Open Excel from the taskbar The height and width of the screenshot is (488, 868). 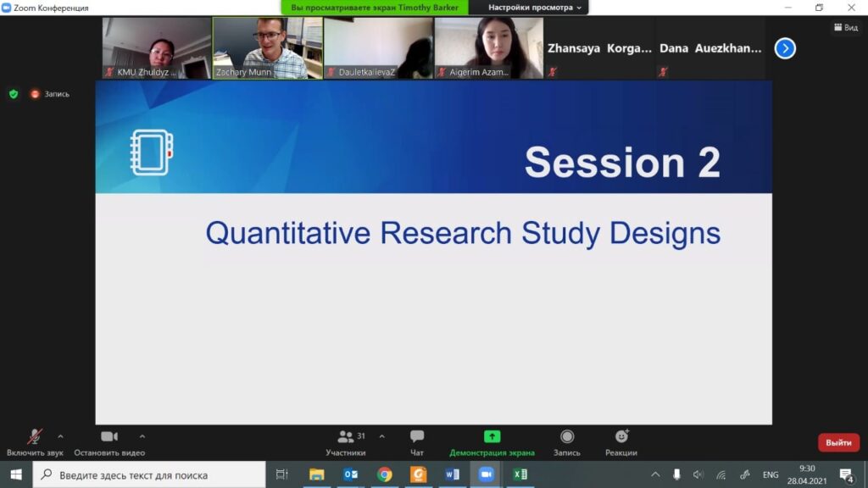click(x=520, y=474)
